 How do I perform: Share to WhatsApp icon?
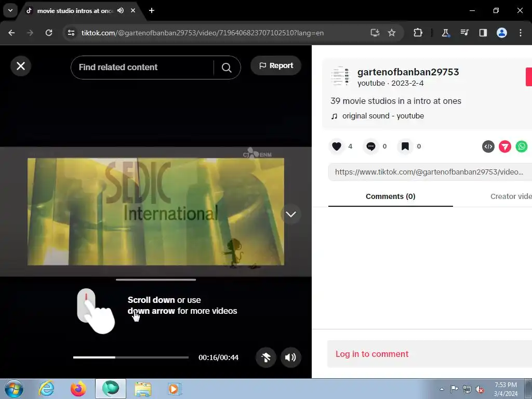(522, 147)
